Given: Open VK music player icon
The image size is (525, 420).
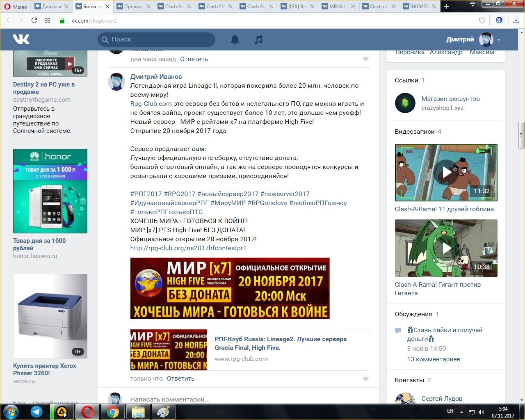Looking at the screenshot, I should (x=258, y=39).
